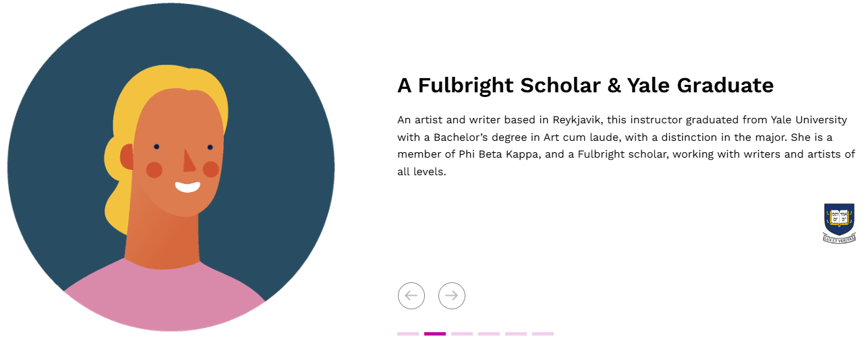The width and height of the screenshot is (868, 347).
Task: Click the "Lux et Veritas" banner under the crest
Action: click(x=839, y=238)
